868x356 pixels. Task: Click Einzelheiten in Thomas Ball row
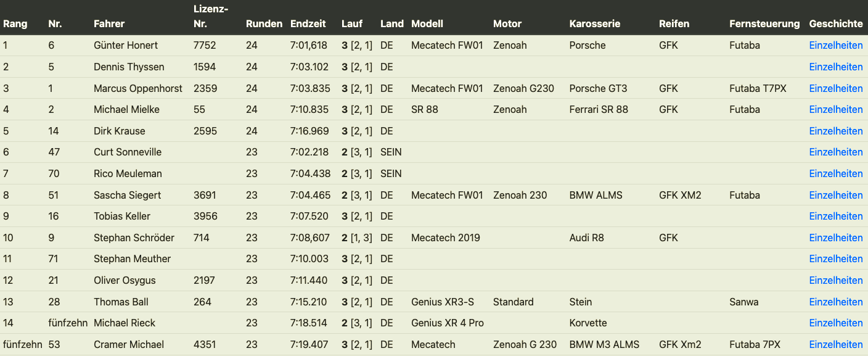pyautogui.click(x=835, y=302)
